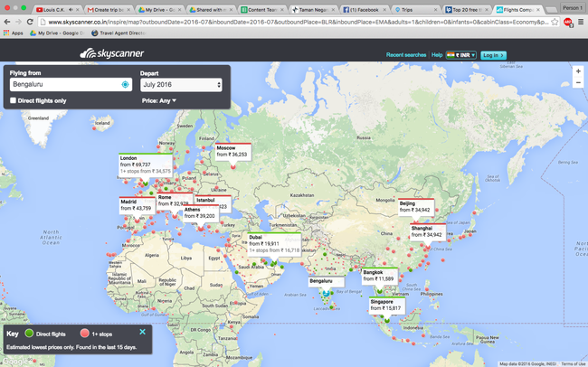The width and height of the screenshot is (588, 367).
Task: Open My Drive bookmark
Action: pos(57,33)
